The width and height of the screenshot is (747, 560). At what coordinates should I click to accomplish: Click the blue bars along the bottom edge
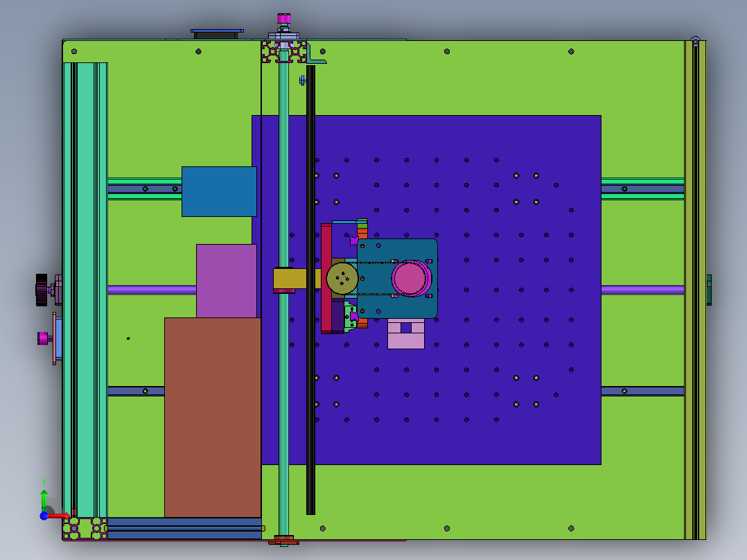tap(185, 529)
